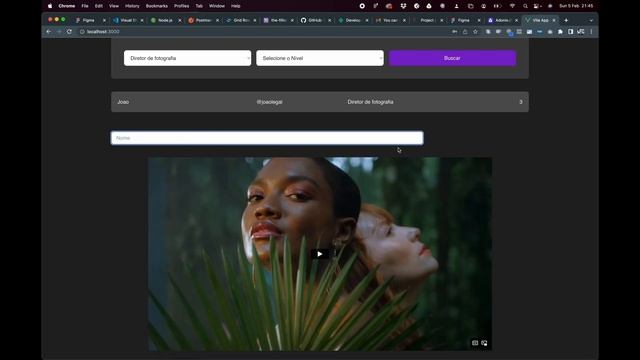
Task: Open the 'Diretor de fotografia' role dropdown
Action: [187, 58]
